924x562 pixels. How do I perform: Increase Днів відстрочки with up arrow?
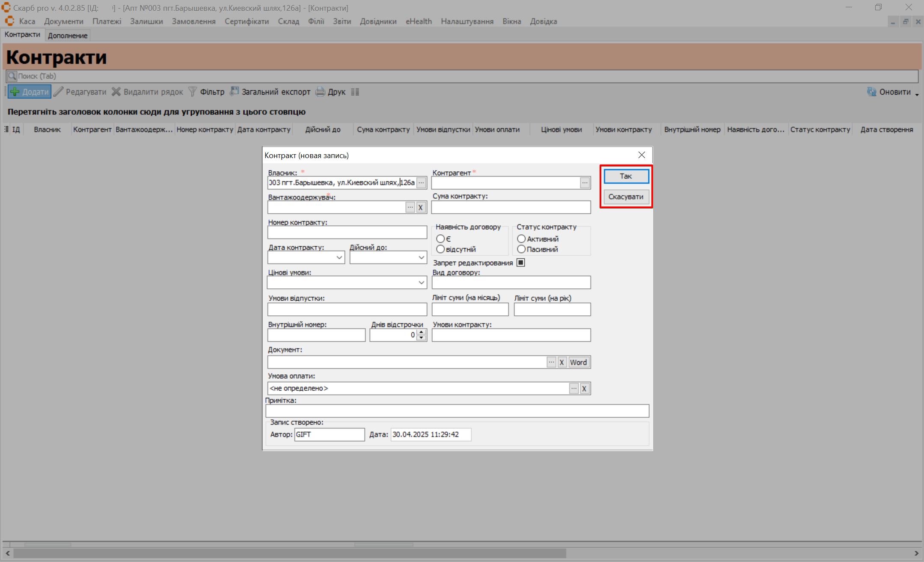tap(422, 332)
